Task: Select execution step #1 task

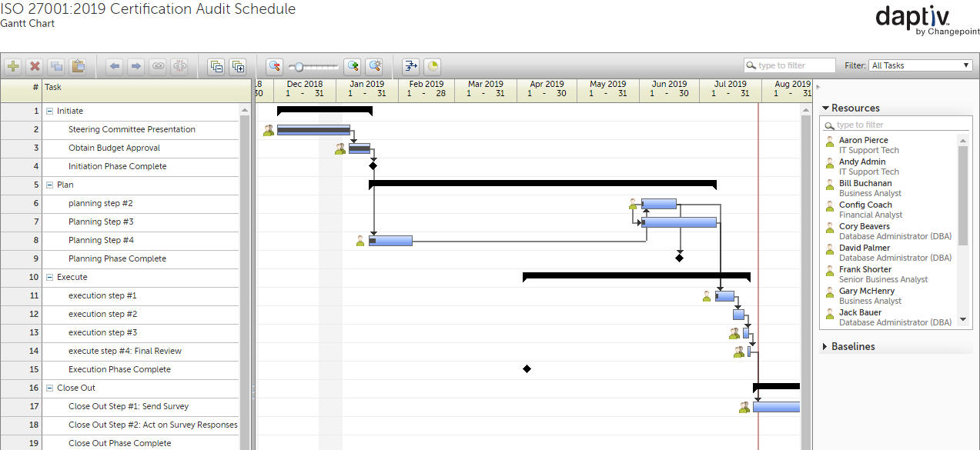Action: [102, 295]
